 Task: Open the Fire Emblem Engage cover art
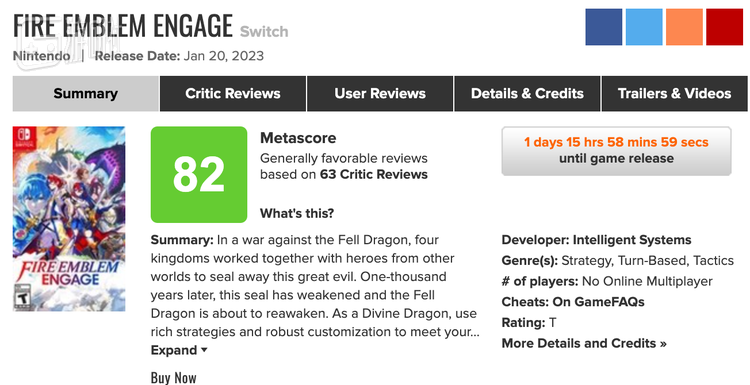pyautogui.click(x=69, y=219)
